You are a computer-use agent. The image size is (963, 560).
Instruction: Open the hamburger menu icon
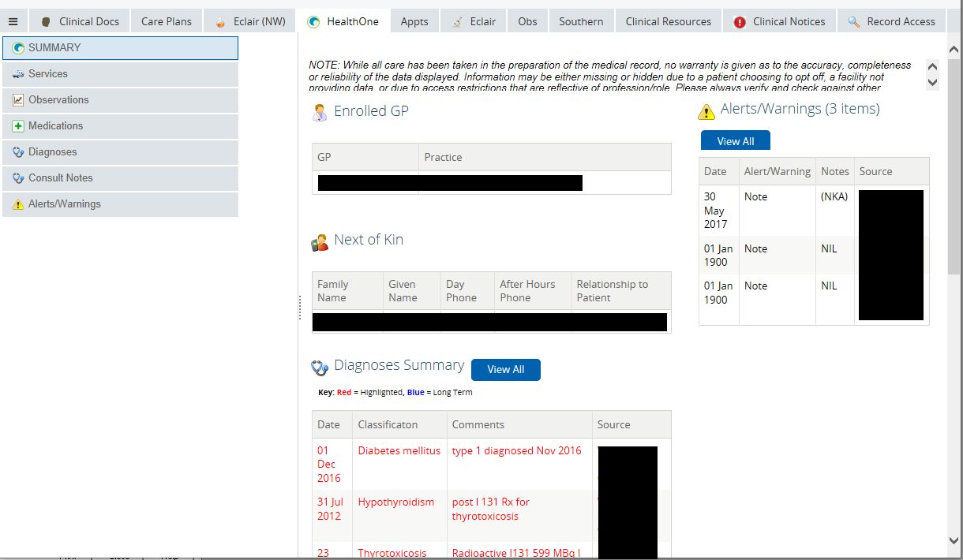click(x=13, y=21)
